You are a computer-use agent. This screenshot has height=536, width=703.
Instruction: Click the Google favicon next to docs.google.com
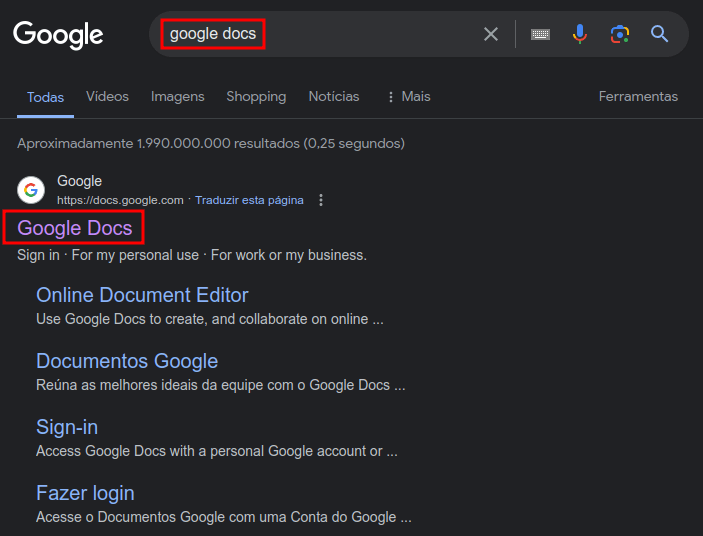click(31, 190)
